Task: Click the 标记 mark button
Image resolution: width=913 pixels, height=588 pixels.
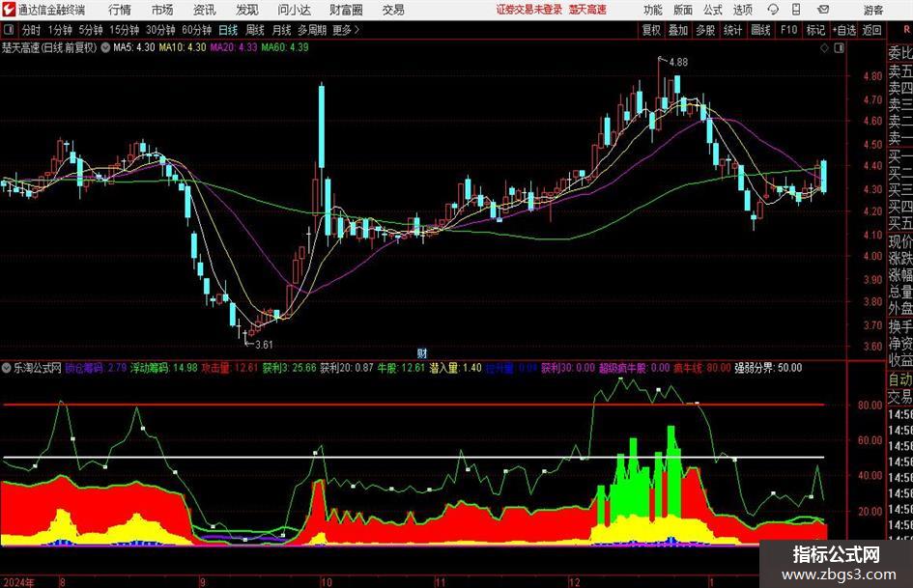Action: click(815, 30)
